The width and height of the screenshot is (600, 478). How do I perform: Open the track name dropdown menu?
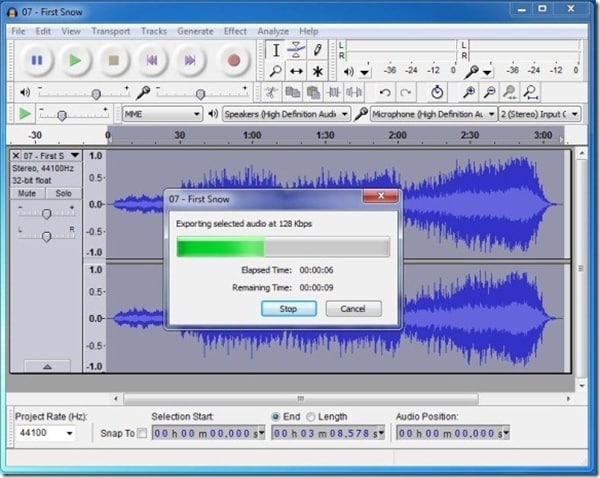[75, 155]
